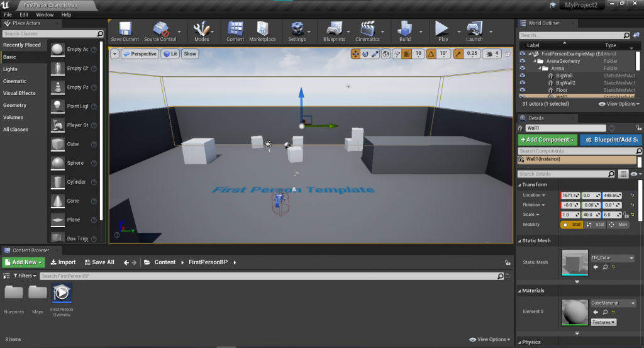Open the File menu
This screenshot has width=644, height=348.
pyautogui.click(x=8, y=14)
